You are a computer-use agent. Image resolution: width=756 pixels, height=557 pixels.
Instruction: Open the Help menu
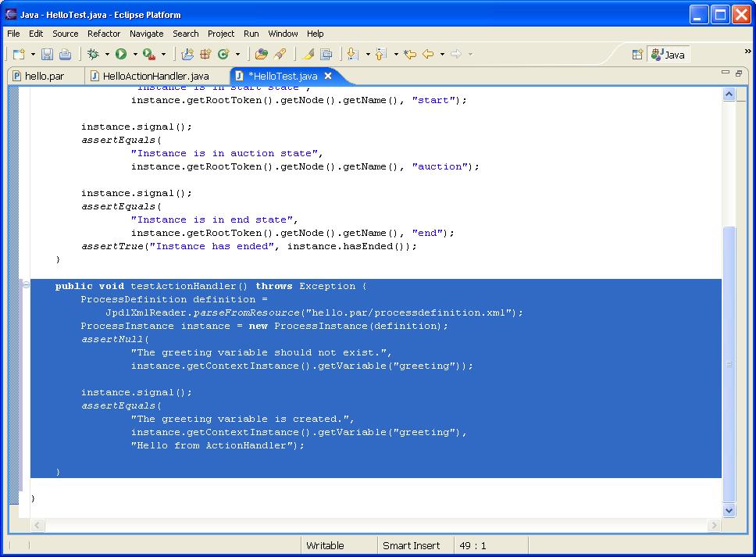pyautogui.click(x=316, y=34)
